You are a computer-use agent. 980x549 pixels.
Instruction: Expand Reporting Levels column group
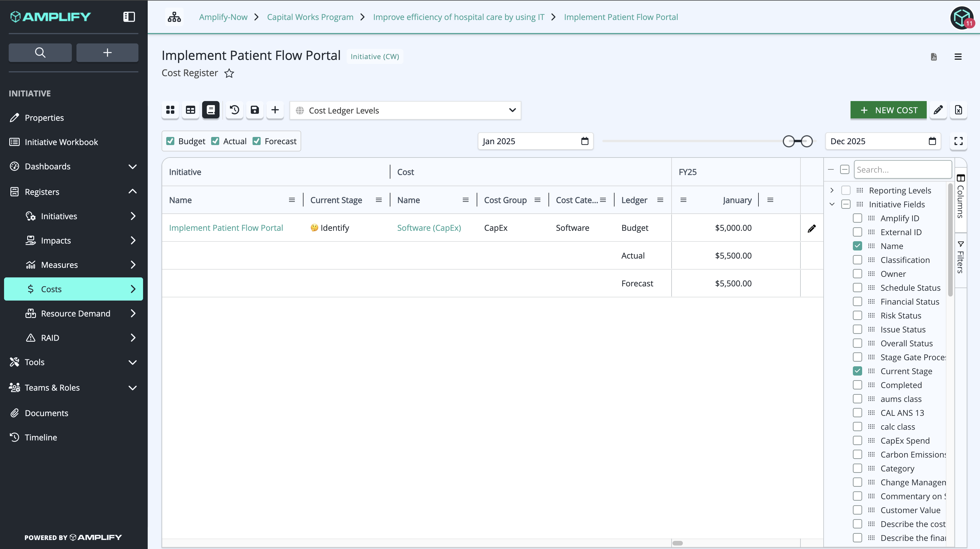tap(832, 190)
